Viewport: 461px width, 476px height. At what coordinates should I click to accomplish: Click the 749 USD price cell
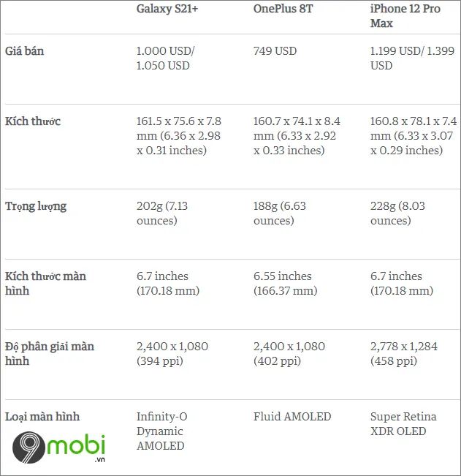[x=275, y=51]
